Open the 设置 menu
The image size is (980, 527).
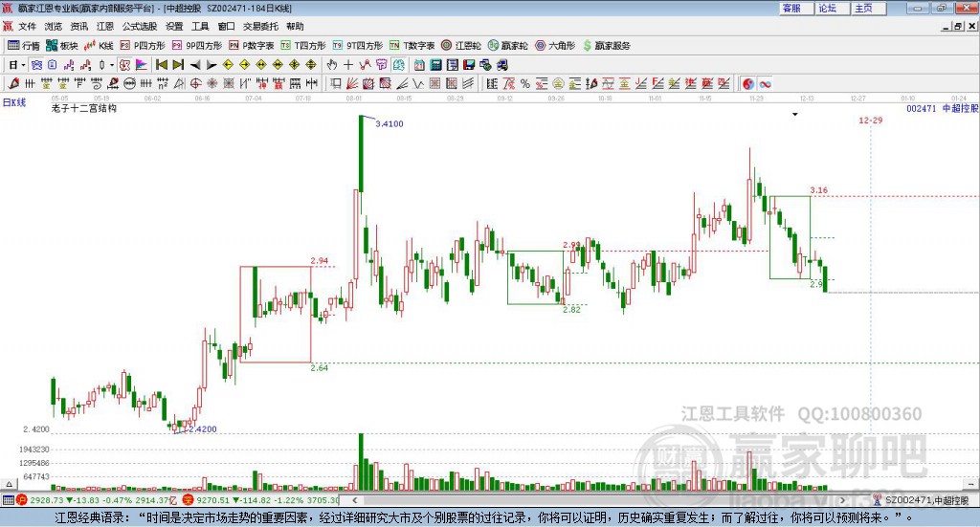tap(174, 26)
